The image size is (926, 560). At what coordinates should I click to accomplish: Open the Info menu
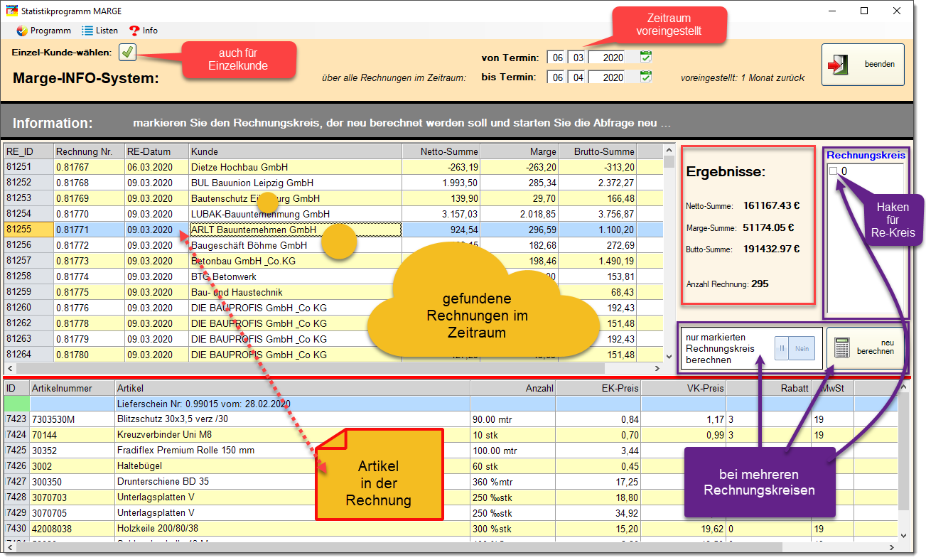click(143, 31)
